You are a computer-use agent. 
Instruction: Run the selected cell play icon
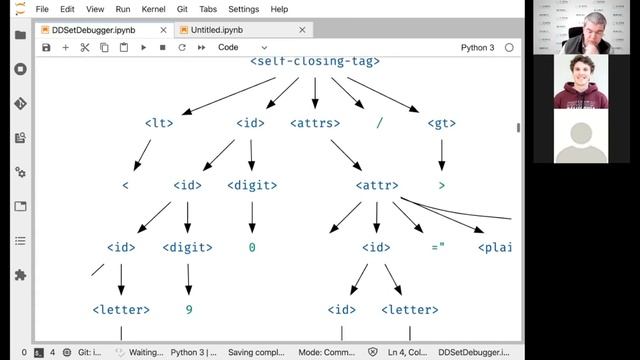(x=143, y=47)
